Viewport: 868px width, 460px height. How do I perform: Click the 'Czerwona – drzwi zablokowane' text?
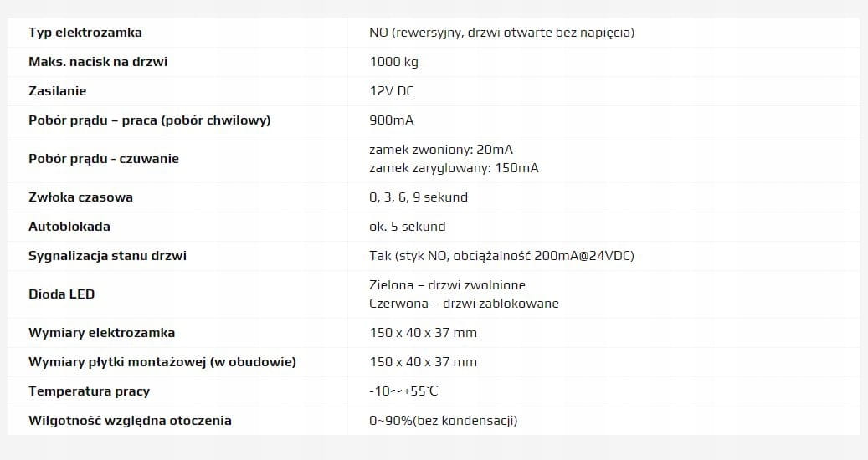coord(464,304)
